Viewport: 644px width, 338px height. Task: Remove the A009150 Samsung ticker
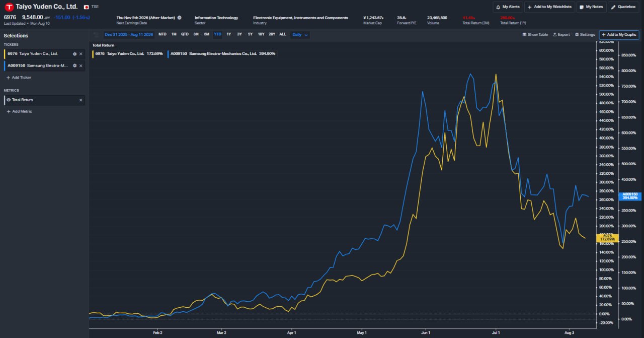(x=80, y=65)
